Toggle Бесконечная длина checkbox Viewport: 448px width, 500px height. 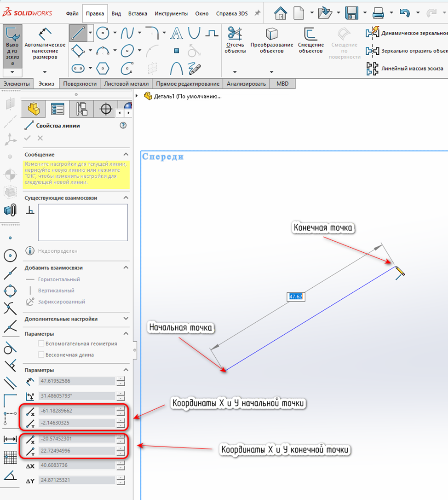[x=41, y=355]
